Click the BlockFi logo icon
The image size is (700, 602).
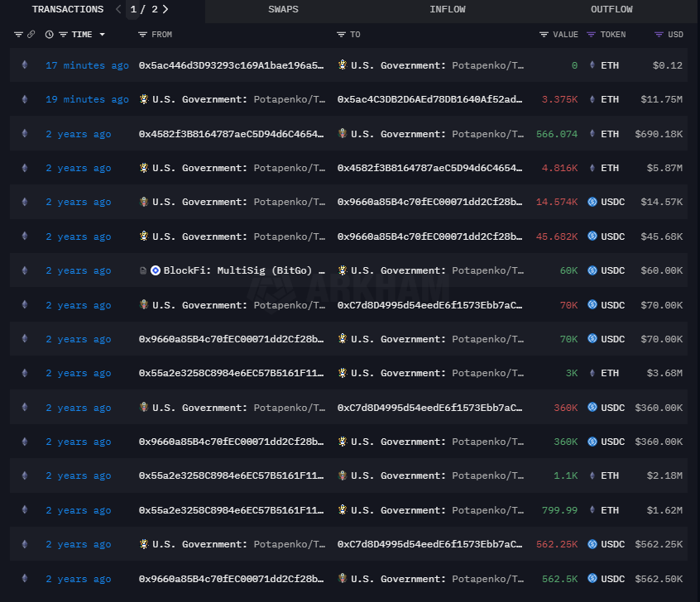[x=156, y=270]
